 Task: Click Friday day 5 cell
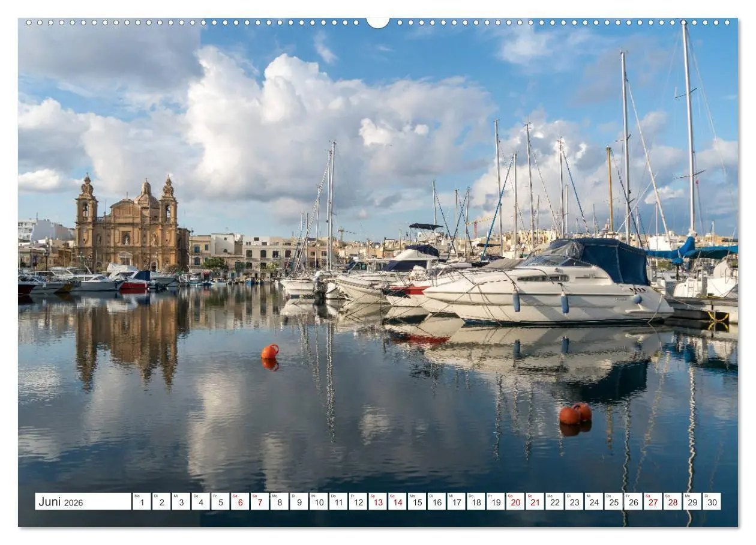(x=220, y=502)
